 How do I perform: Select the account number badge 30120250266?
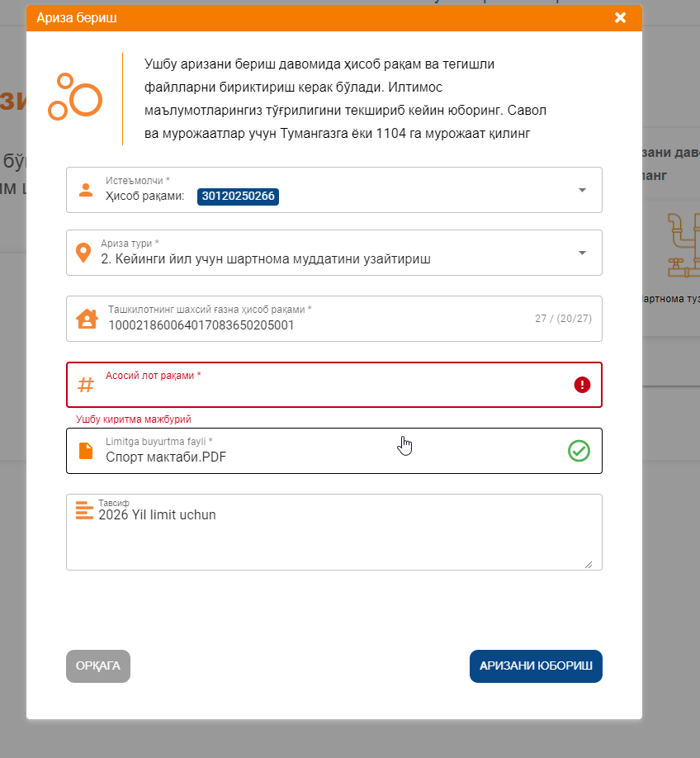238,197
